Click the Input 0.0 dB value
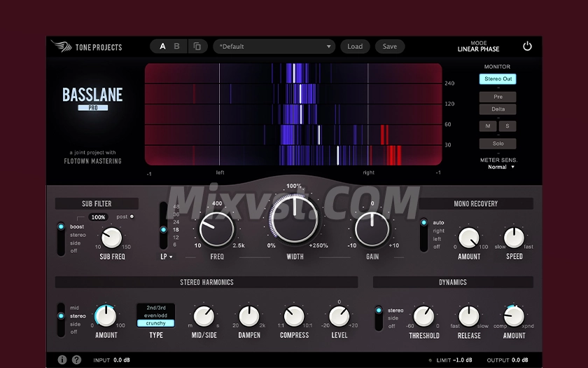Viewport: 588px width, 368px height. [122, 360]
